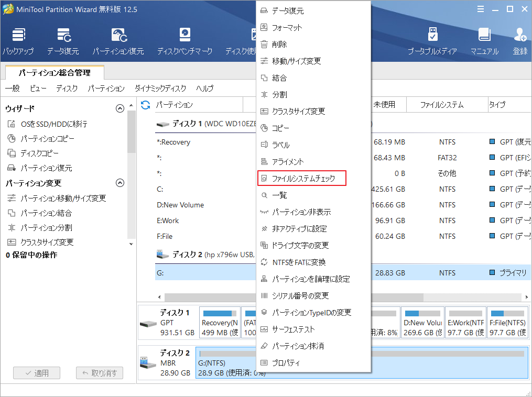Select the F:File partition row

[205, 236]
